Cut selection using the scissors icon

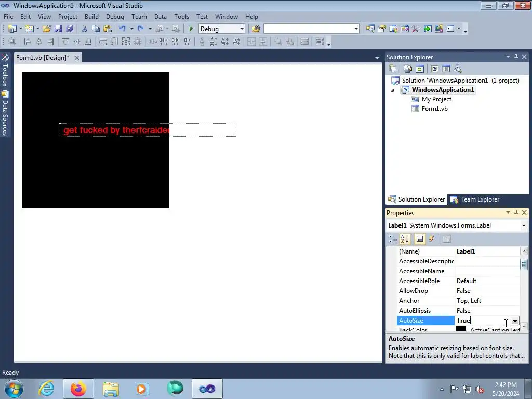click(85, 29)
